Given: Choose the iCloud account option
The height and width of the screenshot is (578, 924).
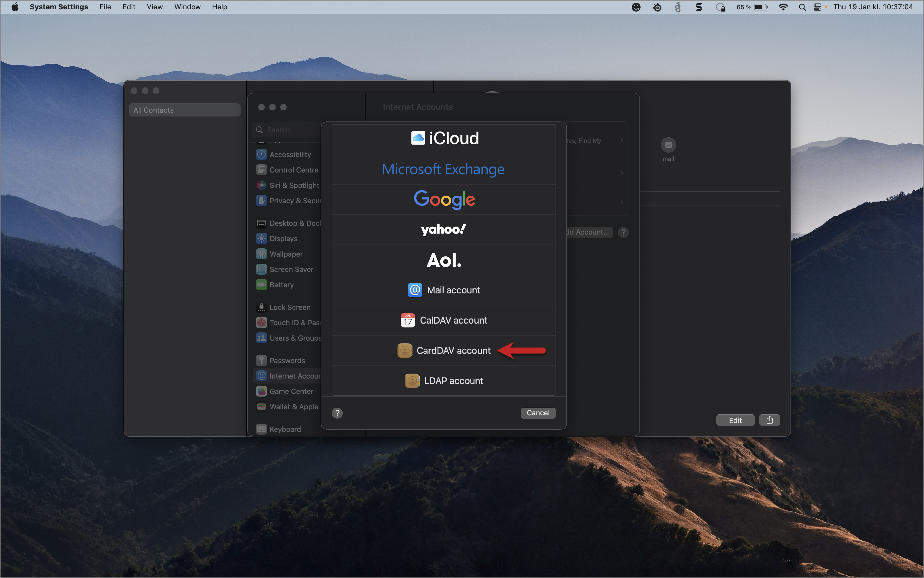Looking at the screenshot, I should (444, 138).
